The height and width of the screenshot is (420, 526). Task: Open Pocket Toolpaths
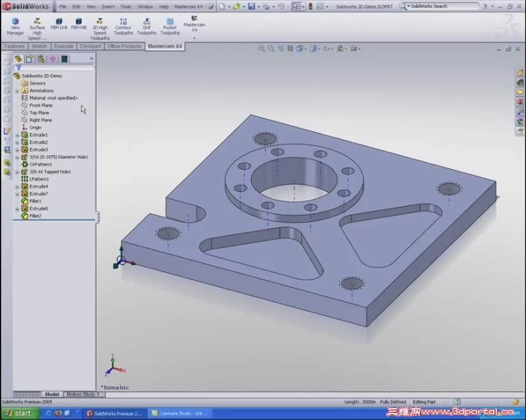click(x=169, y=27)
